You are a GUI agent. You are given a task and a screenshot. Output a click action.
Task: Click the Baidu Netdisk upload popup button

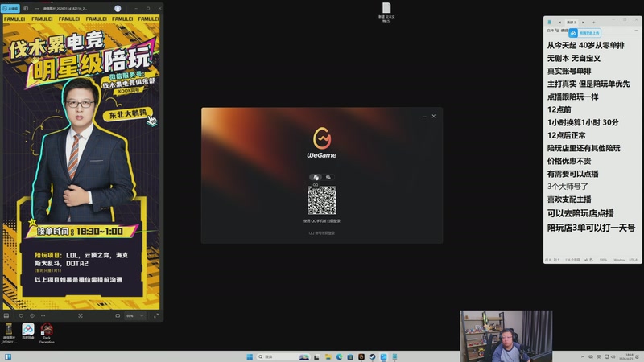click(585, 33)
